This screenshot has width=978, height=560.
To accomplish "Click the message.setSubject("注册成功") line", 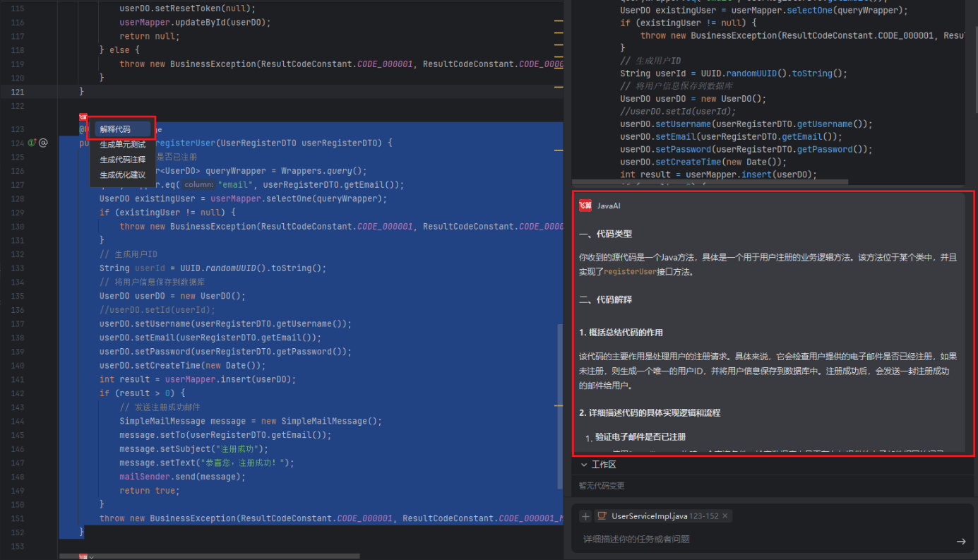I will (x=194, y=448).
